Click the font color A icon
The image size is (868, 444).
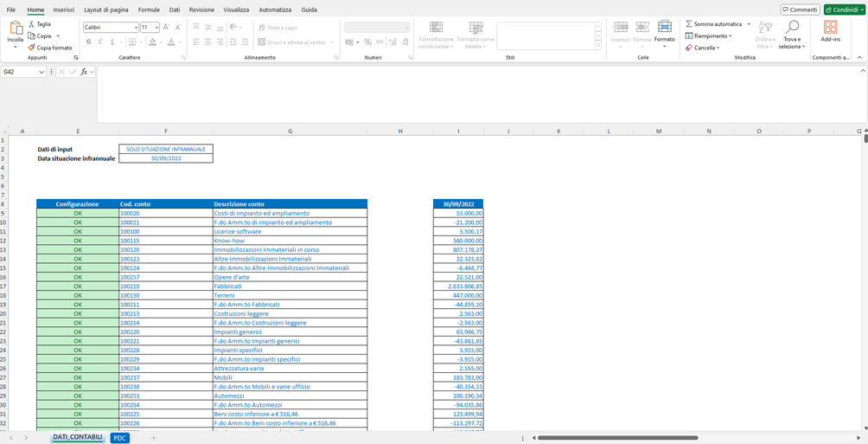(171, 42)
